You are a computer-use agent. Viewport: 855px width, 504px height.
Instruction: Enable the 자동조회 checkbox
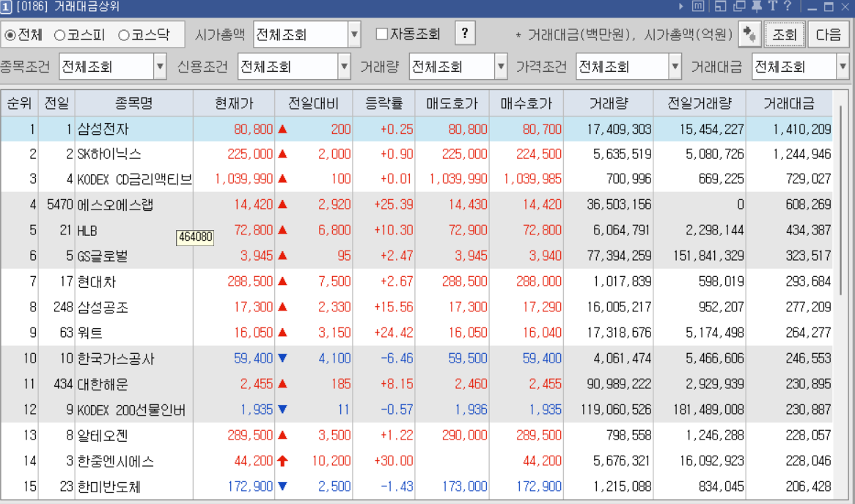382,34
